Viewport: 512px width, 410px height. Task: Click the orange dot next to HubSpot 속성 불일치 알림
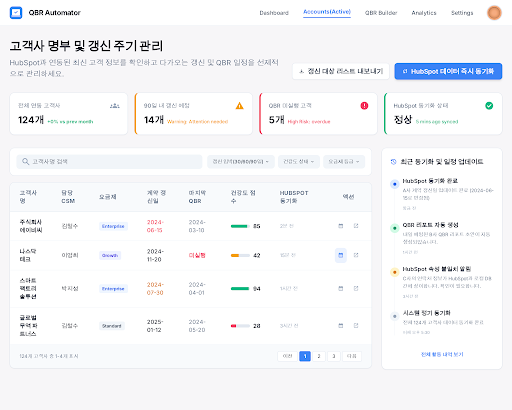(395, 272)
